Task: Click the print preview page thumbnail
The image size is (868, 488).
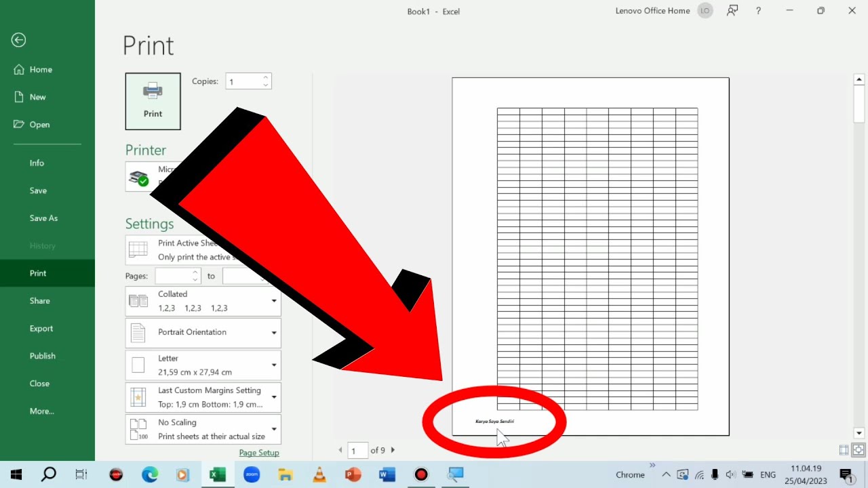Action: [591, 256]
